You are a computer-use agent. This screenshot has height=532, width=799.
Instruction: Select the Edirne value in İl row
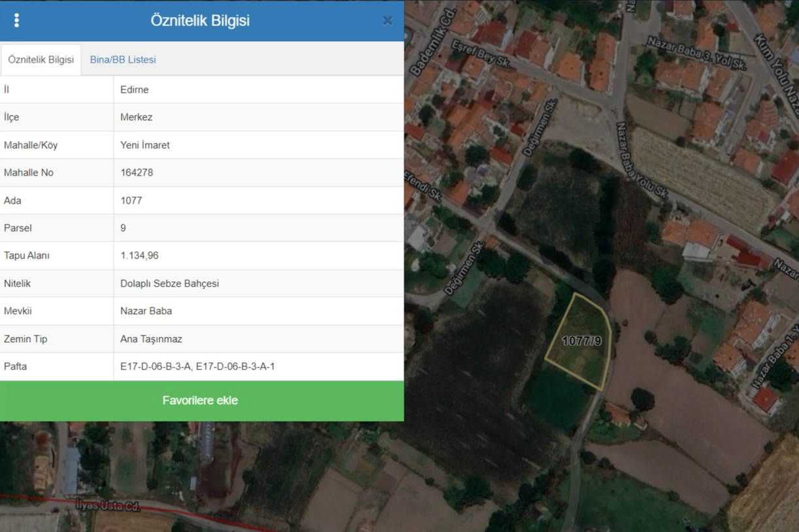pos(135,89)
